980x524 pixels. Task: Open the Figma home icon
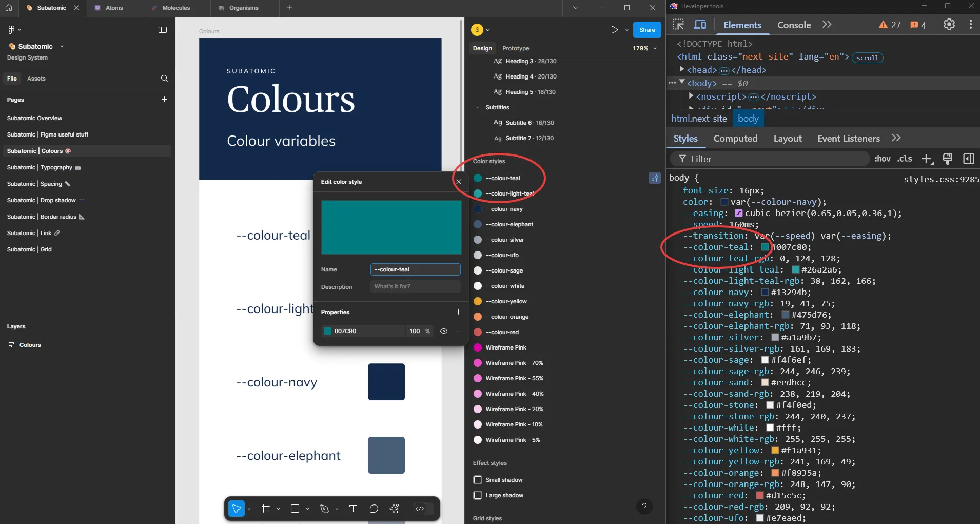coord(9,8)
